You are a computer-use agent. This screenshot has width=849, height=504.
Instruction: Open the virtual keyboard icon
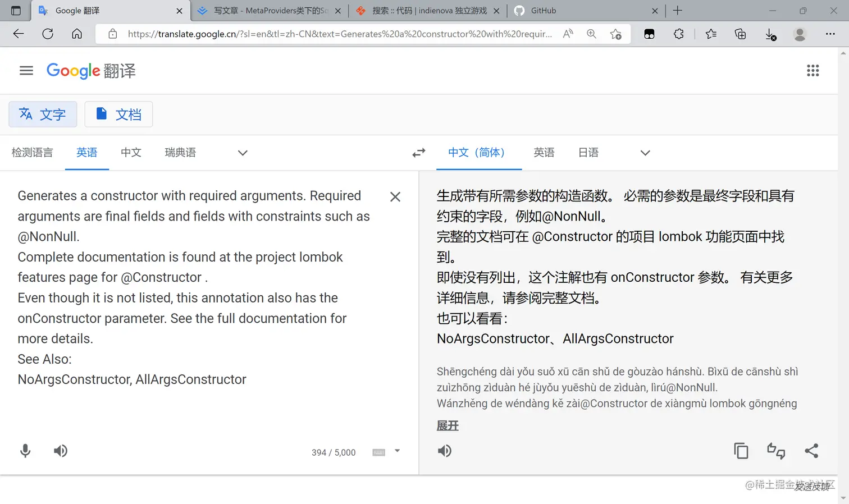[379, 452]
